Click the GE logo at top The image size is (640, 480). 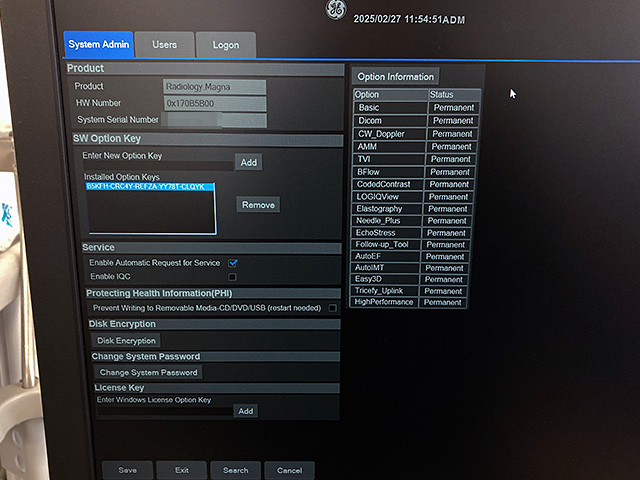(336, 10)
